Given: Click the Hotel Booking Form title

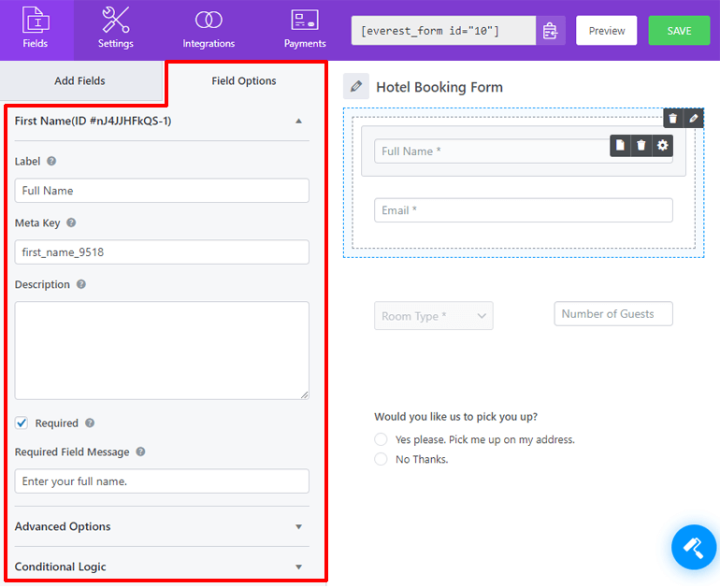Looking at the screenshot, I should pos(439,87).
